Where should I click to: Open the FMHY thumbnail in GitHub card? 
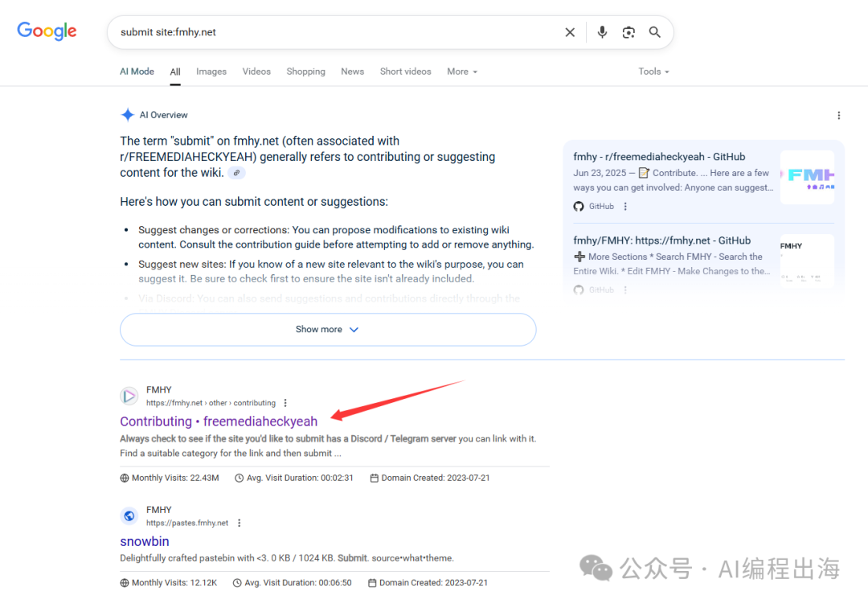(807, 177)
